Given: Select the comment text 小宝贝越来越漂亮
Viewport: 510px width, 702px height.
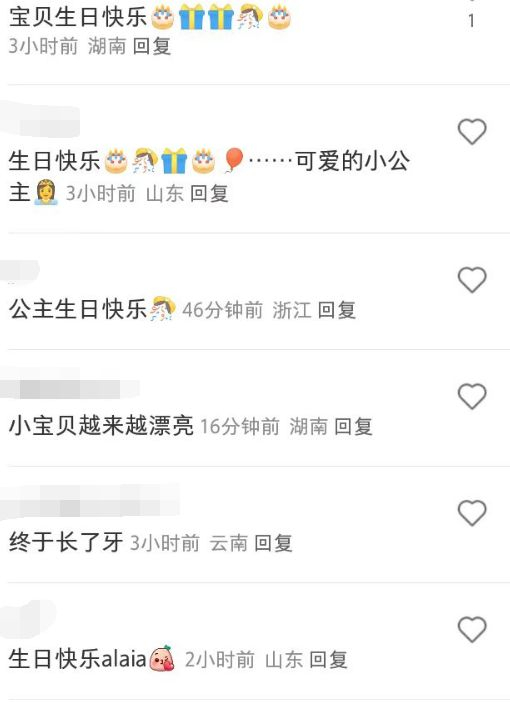Looking at the screenshot, I should coord(101,426).
